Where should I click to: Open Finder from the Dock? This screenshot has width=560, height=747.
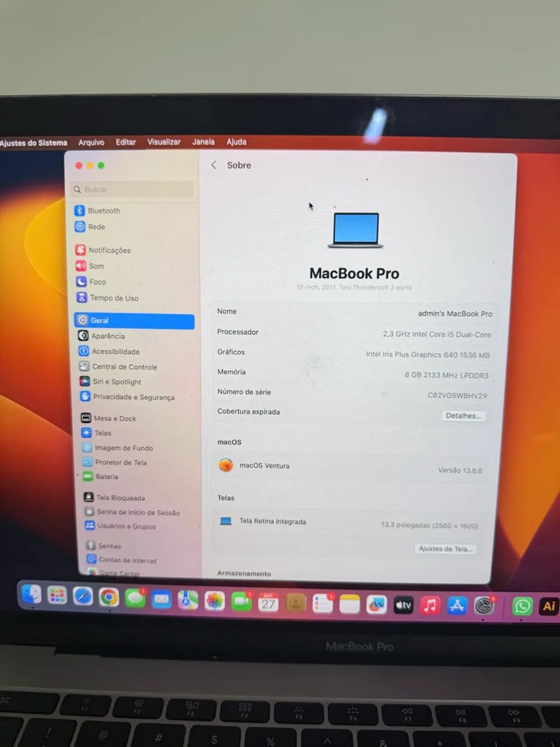pos(32,595)
